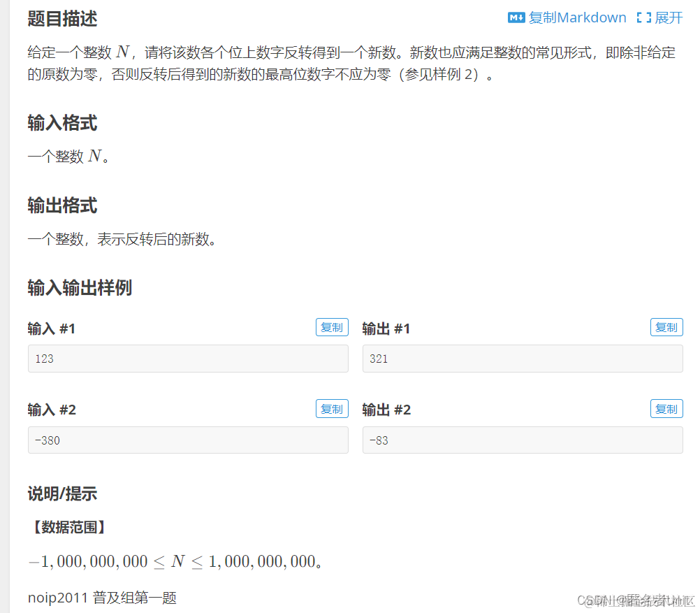The image size is (700, 613).
Task: Click the 展开 link text
Action: tap(669, 18)
